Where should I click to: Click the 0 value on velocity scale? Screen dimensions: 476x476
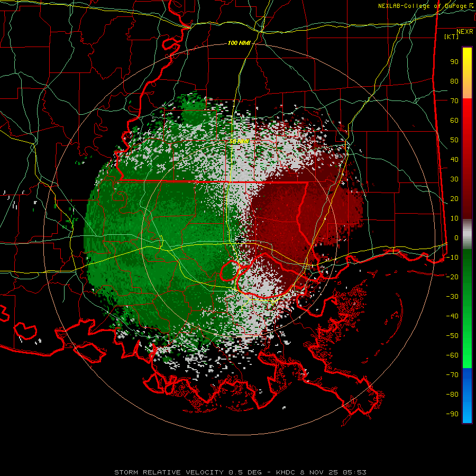point(456,237)
